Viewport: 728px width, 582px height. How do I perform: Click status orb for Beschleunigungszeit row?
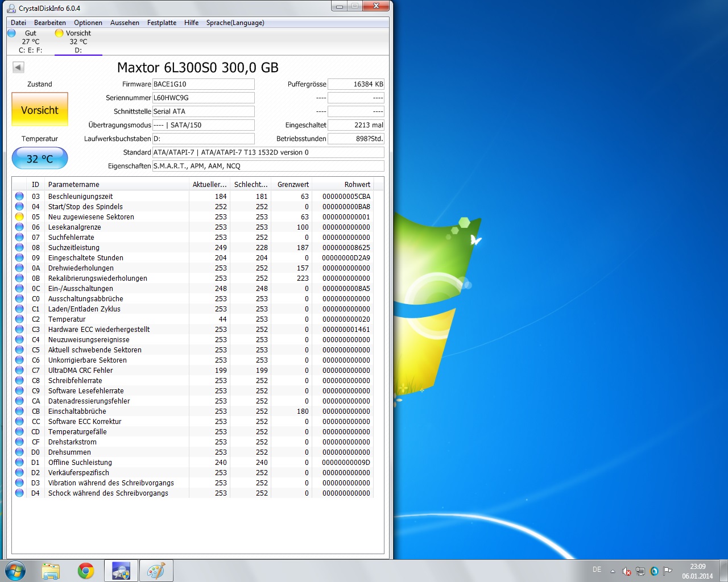(19, 197)
